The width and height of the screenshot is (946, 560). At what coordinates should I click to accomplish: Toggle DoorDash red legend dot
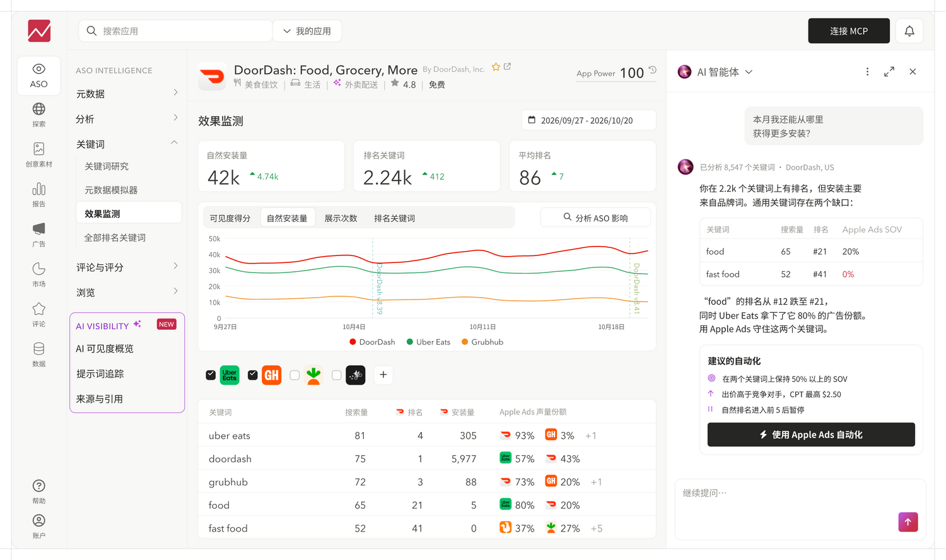pyautogui.click(x=353, y=342)
